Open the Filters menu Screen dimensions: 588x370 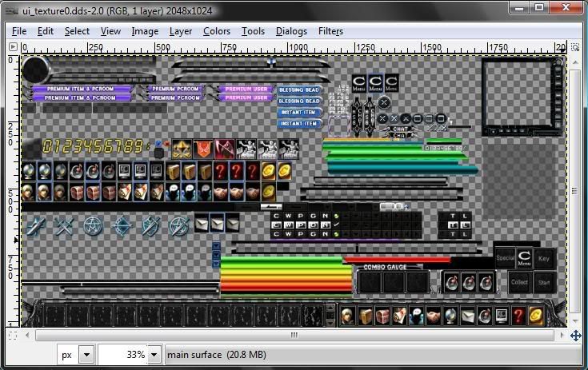330,31
